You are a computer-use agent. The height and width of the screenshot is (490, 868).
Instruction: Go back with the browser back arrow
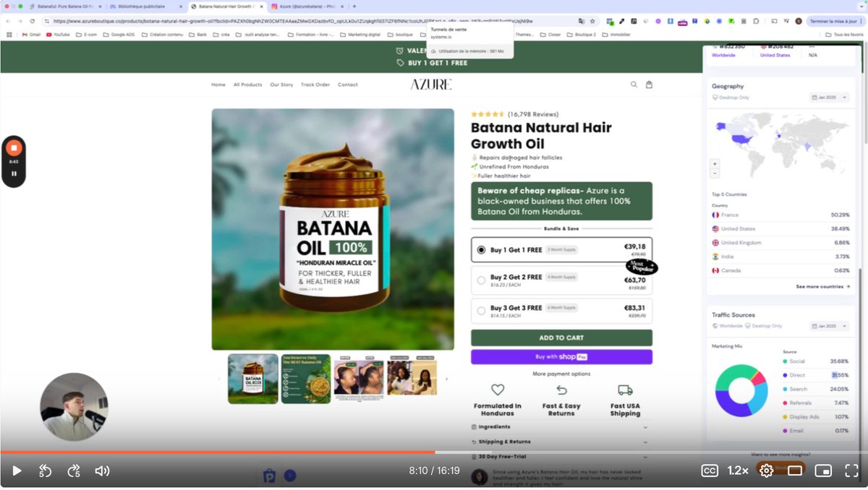point(8,21)
